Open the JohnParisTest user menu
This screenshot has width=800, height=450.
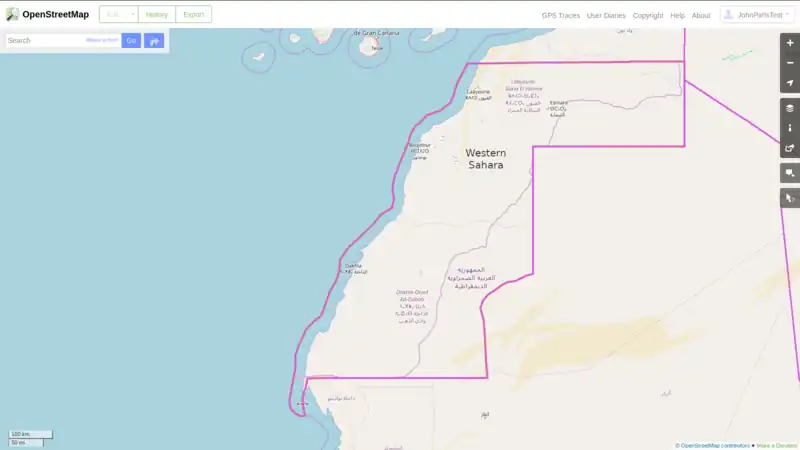[x=756, y=15]
